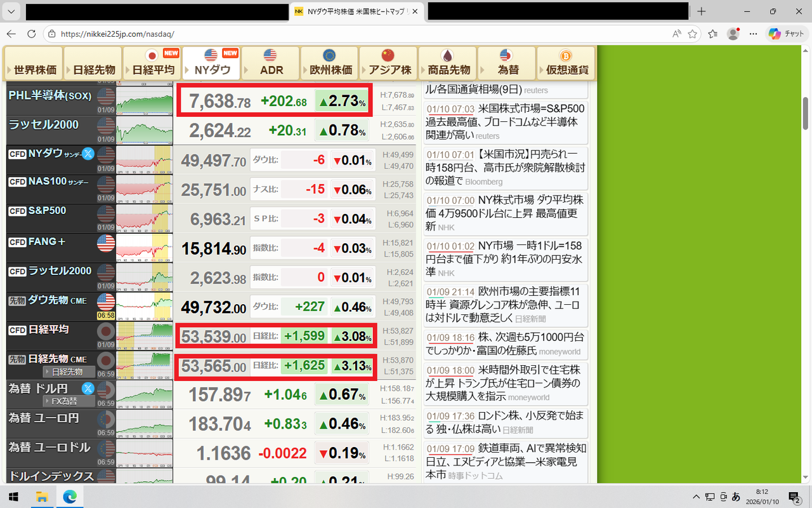Screen dimensions: 812x508
Task: Select the 仮想通貨 navigation tab
Action: coord(565,63)
